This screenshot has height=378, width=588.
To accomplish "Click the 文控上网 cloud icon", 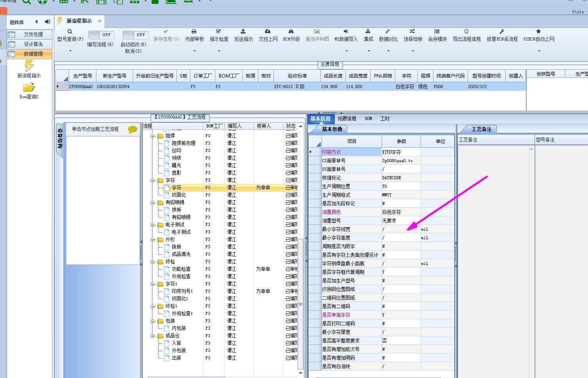I will [268, 31].
